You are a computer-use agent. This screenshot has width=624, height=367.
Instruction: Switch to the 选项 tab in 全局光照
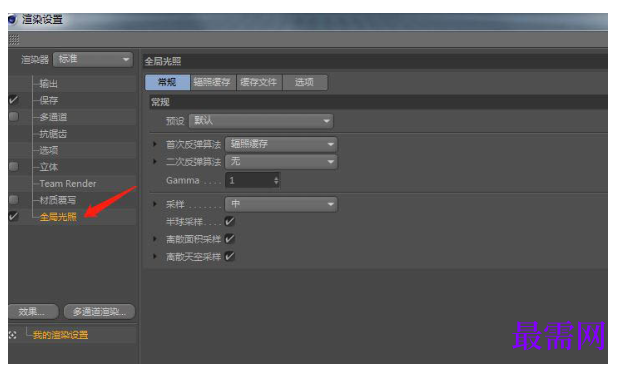305,82
